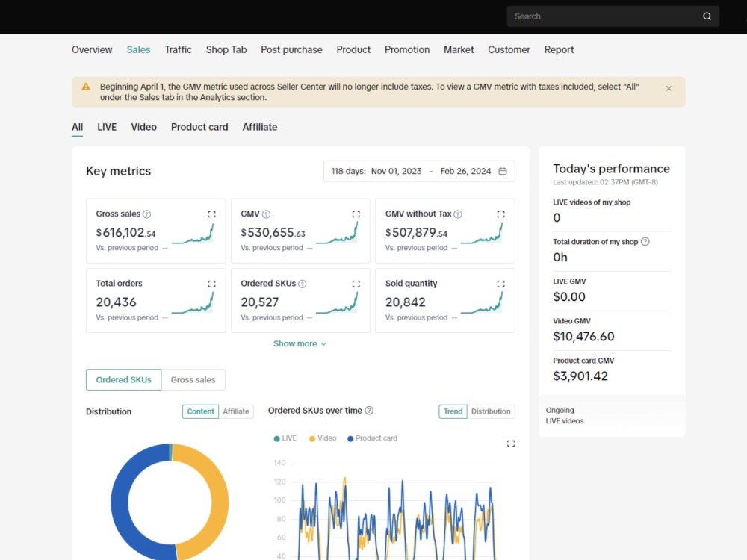The image size is (747, 560).
Task: Expand the Sold quantity card chart
Action: pos(500,284)
